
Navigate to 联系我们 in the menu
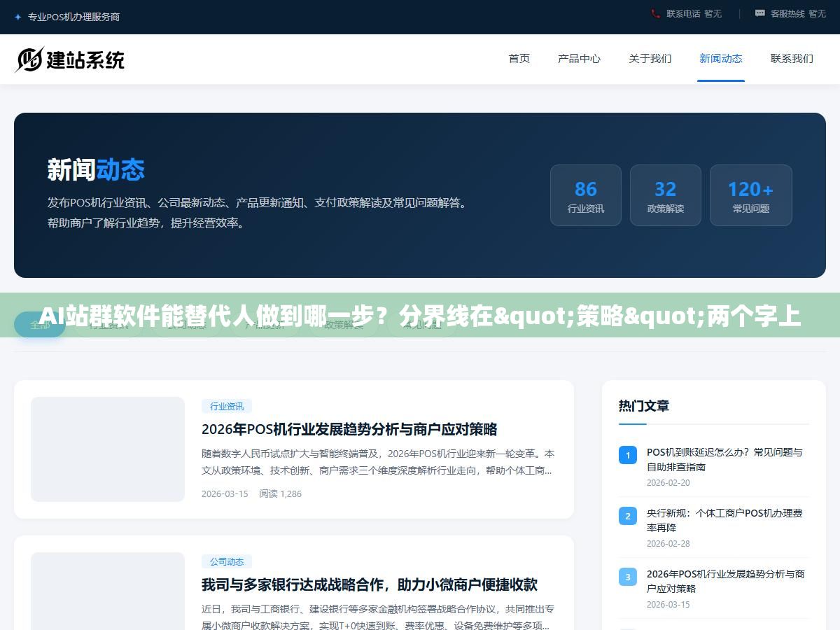point(792,59)
